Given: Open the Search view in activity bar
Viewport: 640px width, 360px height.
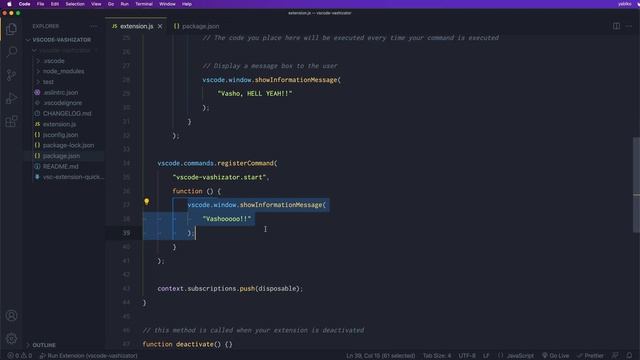Looking at the screenshot, I should 11,52.
